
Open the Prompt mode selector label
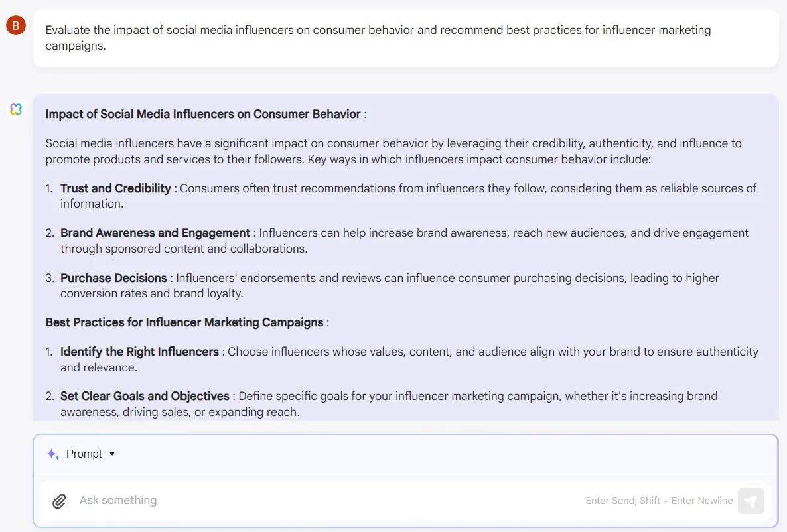84,454
